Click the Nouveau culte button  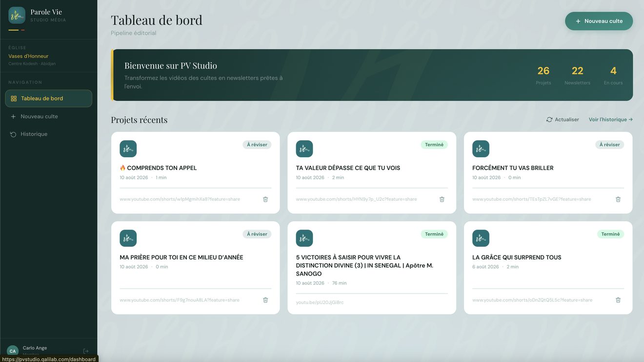click(599, 21)
